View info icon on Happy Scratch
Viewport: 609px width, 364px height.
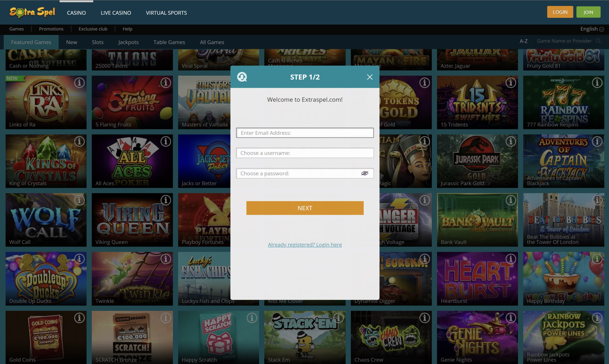tap(252, 318)
